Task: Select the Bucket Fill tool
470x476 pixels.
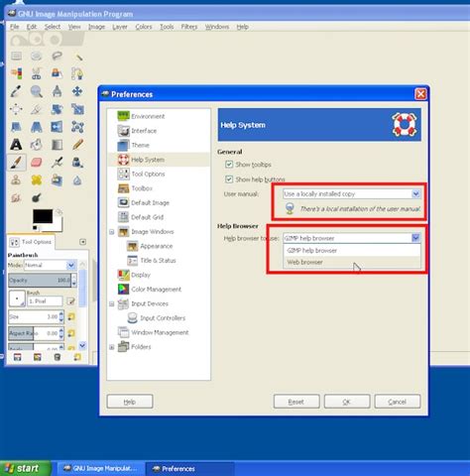Action: click(x=37, y=145)
